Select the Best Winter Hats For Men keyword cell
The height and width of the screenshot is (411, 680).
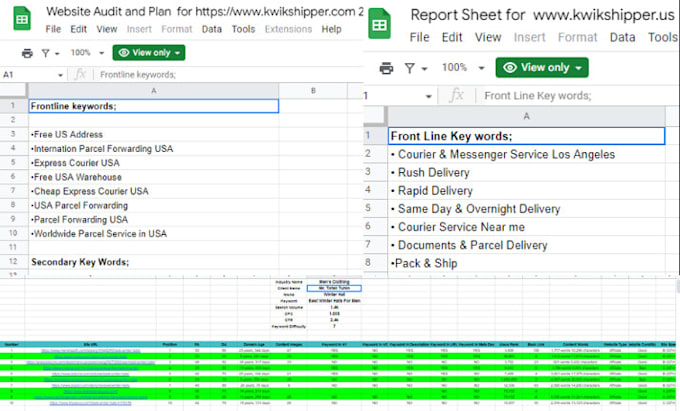coord(334,300)
